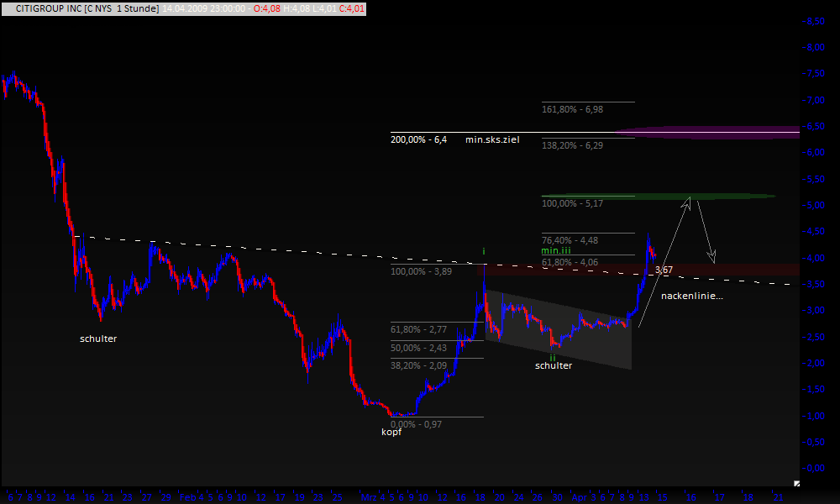Viewport: 840px width, 504px height.
Task: Click the 5,00 price axis label
Action: (x=814, y=206)
